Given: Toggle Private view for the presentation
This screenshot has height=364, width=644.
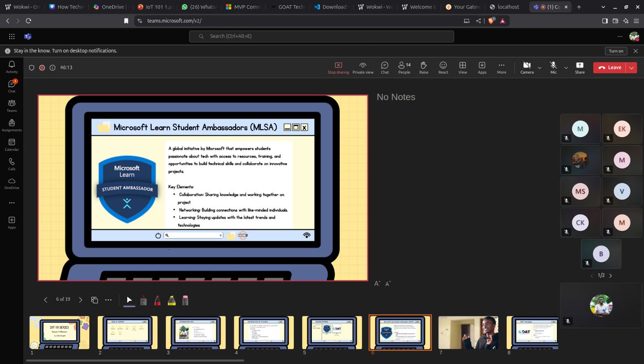Looking at the screenshot, I should [363, 68].
